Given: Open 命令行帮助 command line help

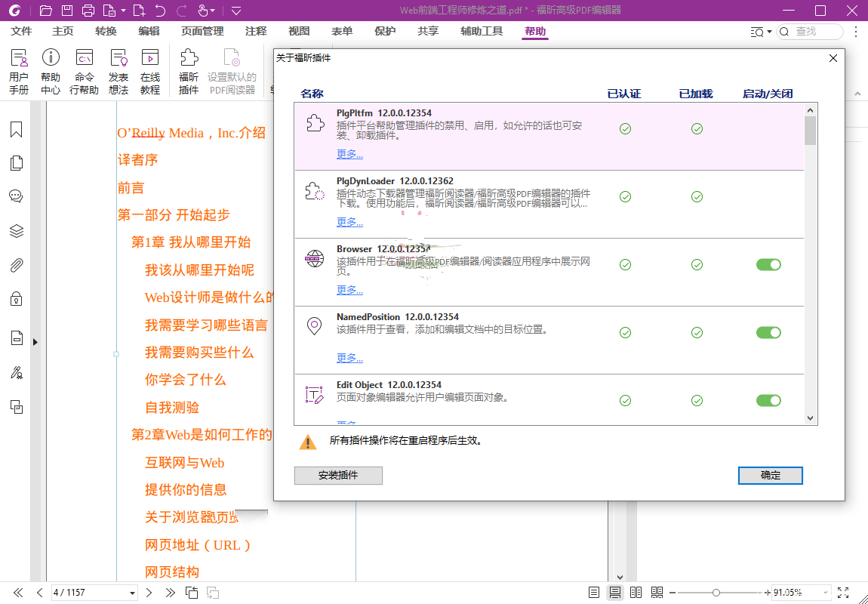Looking at the screenshot, I should pos(84,72).
